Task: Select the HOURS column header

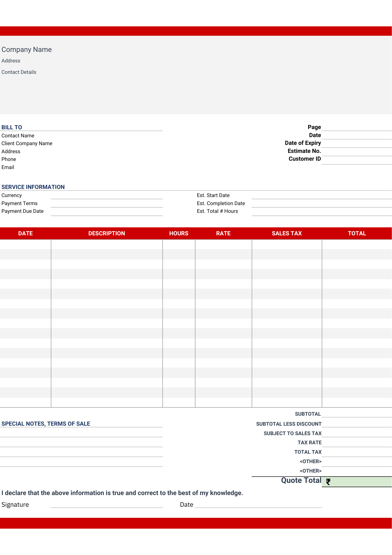Action: tap(179, 233)
